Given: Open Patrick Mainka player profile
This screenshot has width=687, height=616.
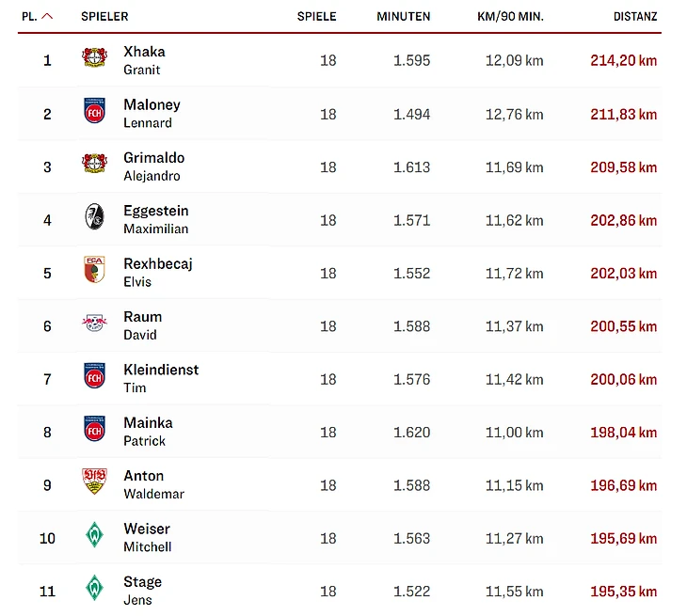Looking at the screenshot, I should [x=148, y=431].
